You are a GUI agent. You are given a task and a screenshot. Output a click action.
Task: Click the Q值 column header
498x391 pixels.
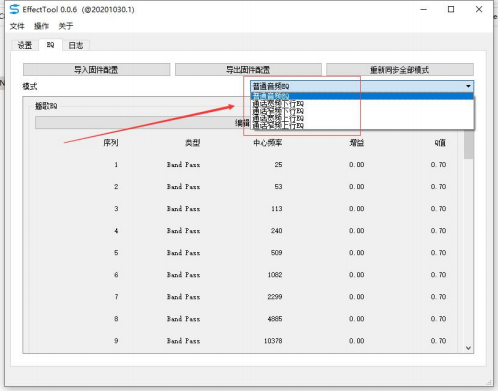pos(440,143)
